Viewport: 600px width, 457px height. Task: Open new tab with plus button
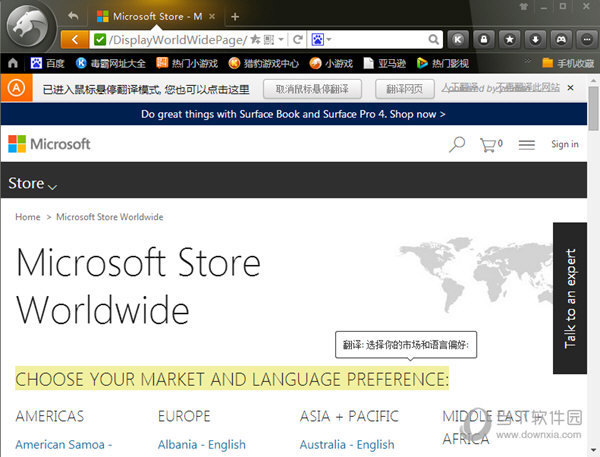[x=235, y=17]
